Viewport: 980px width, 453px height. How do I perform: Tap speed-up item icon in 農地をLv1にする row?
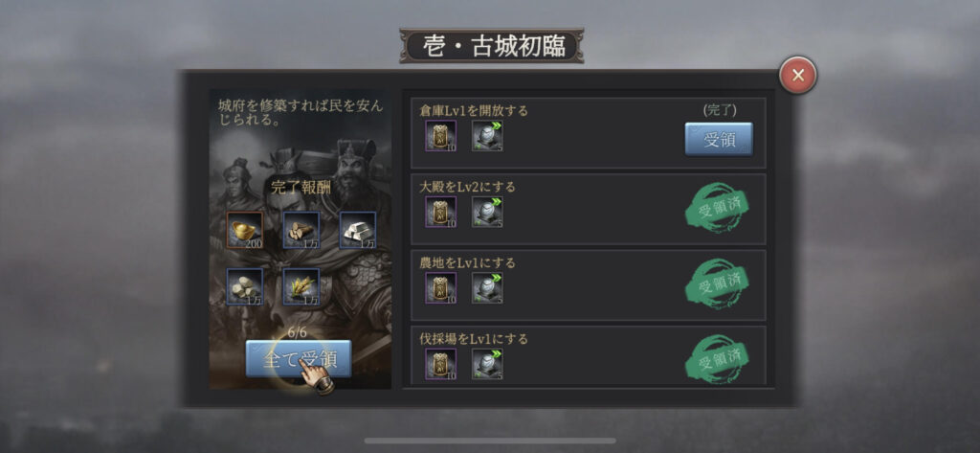click(487, 288)
